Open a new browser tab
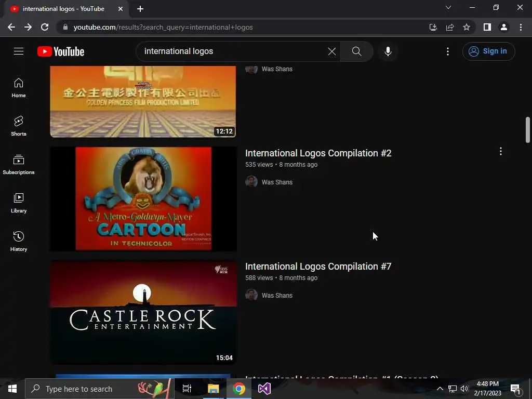The image size is (532, 399). tap(140, 9)
